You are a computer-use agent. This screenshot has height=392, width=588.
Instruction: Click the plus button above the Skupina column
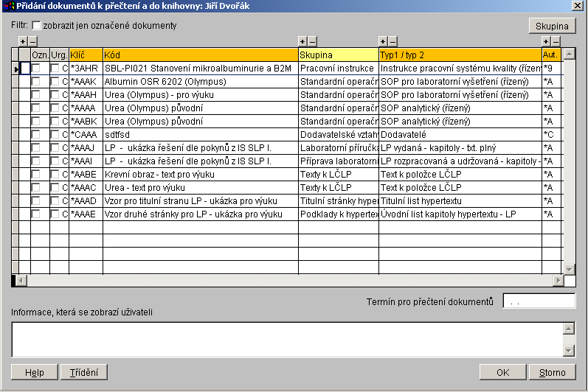coord(302,41)
